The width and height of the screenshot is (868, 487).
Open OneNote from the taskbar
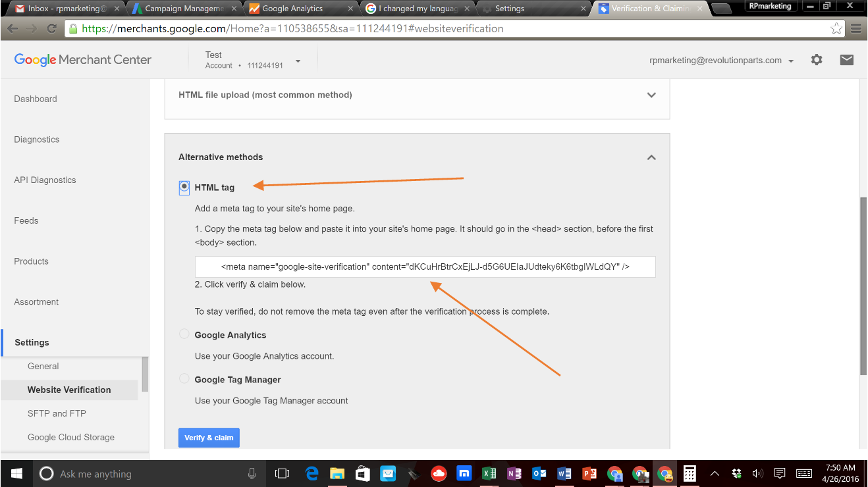coord(514,473)
